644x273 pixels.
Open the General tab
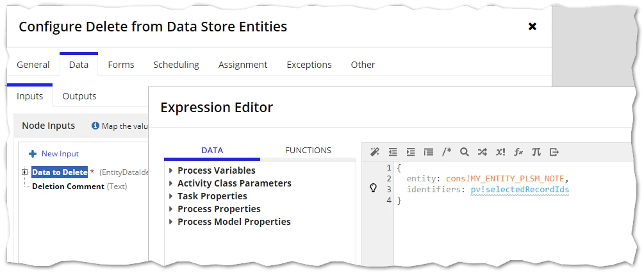[33, 65]
